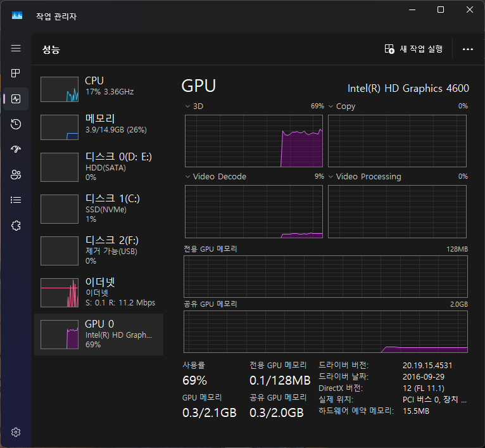Open Task Manager settings gear
485x448 pixels.
point(16,432)
